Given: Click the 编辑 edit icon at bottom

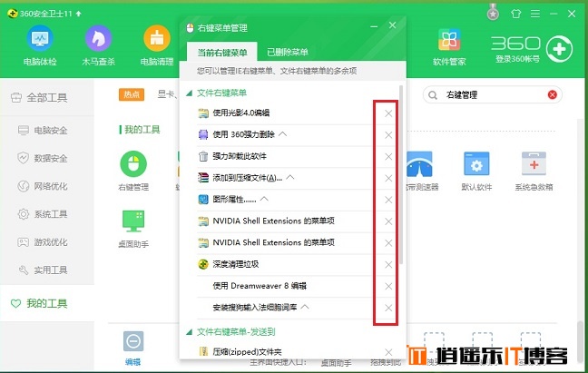Looking at the screenshot, I should [133, 341].
